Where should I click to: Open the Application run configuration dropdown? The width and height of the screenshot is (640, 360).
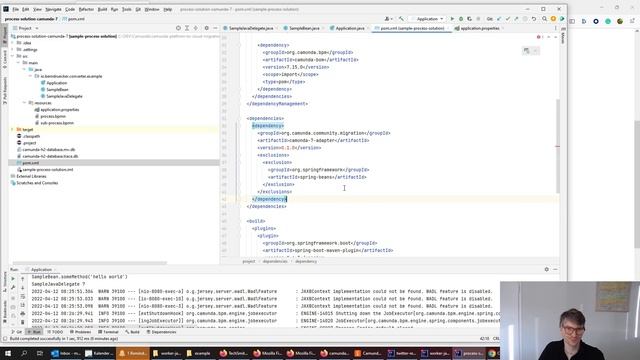pos(428,19)
